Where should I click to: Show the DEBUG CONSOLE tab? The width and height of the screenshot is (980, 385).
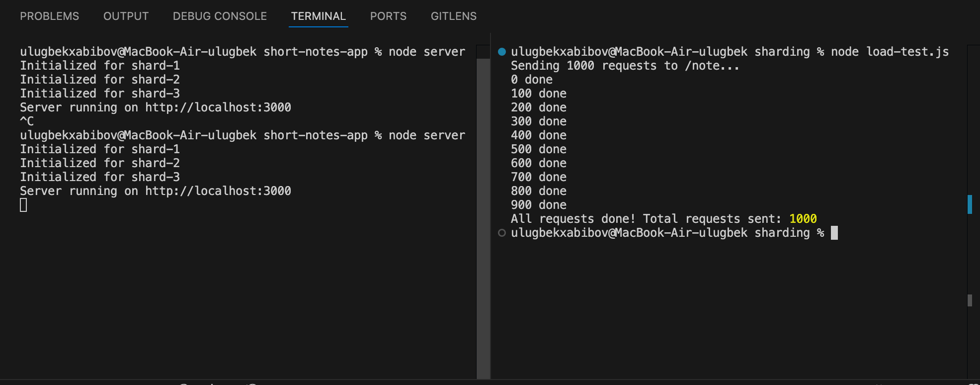[x=220, y=16]
